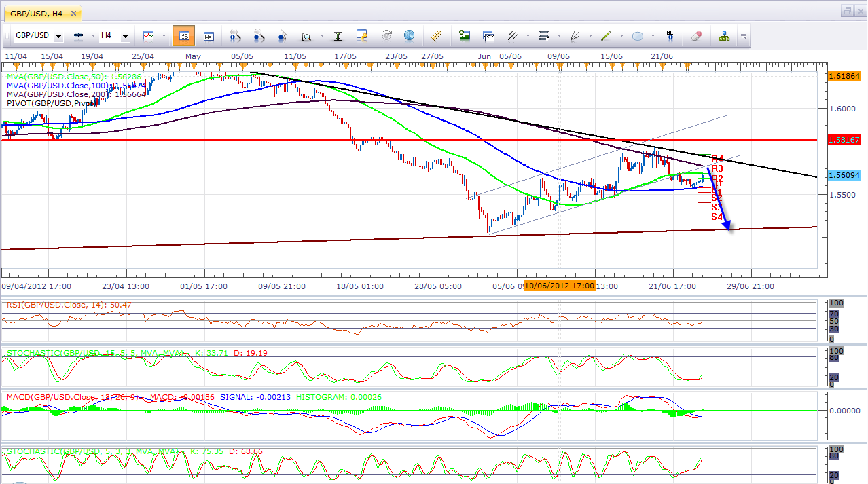Click the STOCHASTIC K: 33.71 indicator label
This screenshot has width=868, height=484.
point(137,353)
